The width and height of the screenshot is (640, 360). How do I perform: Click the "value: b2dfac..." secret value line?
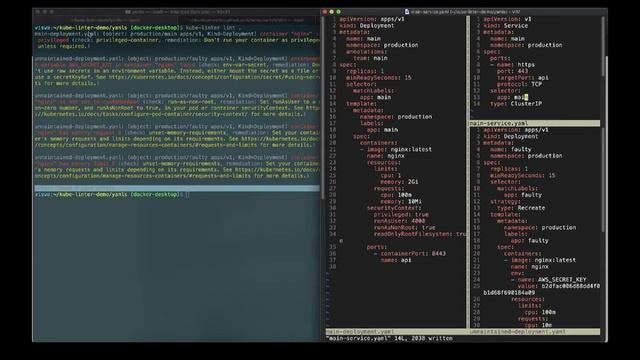559,286
